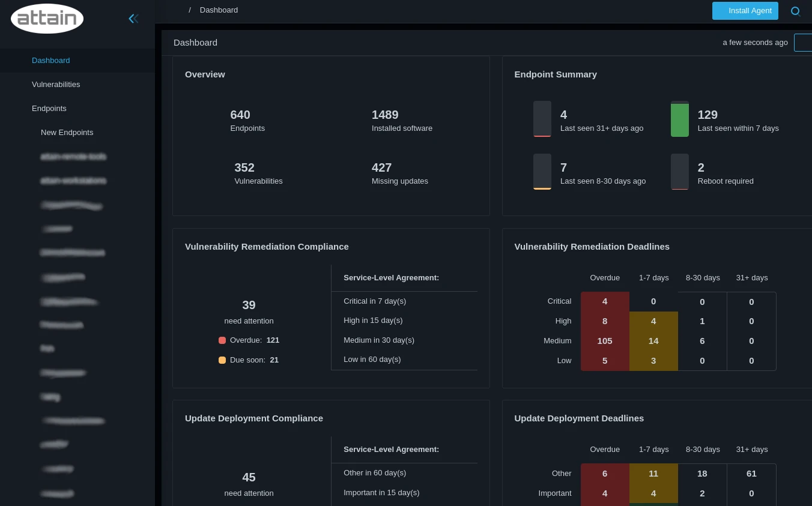Image resolution: width=812 pixels, height=506 pixels.
Task: Open the 2 Reboot required figure
Action: (x=726, y=173)
